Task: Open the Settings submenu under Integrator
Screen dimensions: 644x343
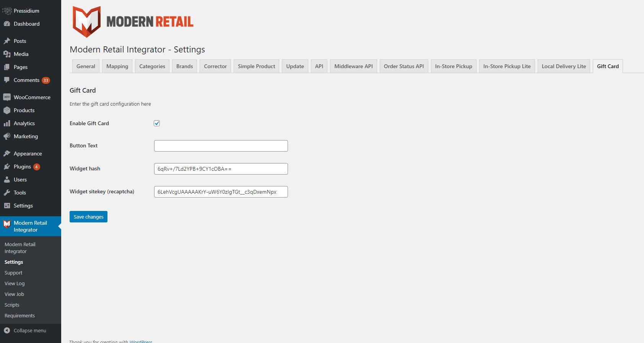Action: [x=14, y=262]
